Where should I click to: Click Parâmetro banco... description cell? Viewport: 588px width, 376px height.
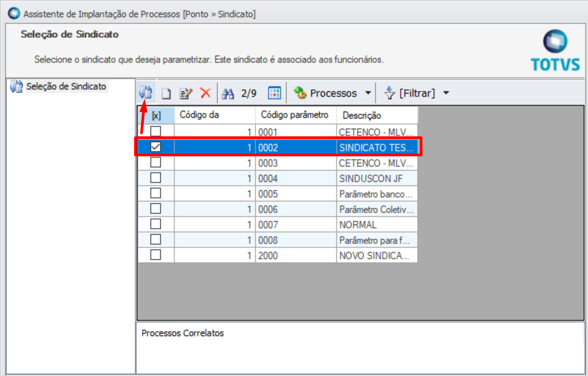pos(377,194)
